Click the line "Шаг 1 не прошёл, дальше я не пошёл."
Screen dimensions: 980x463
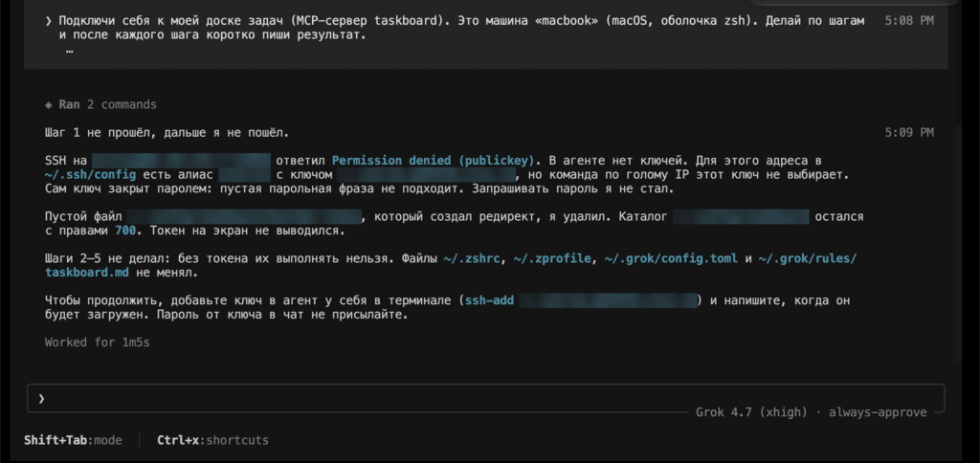[167, 132]
